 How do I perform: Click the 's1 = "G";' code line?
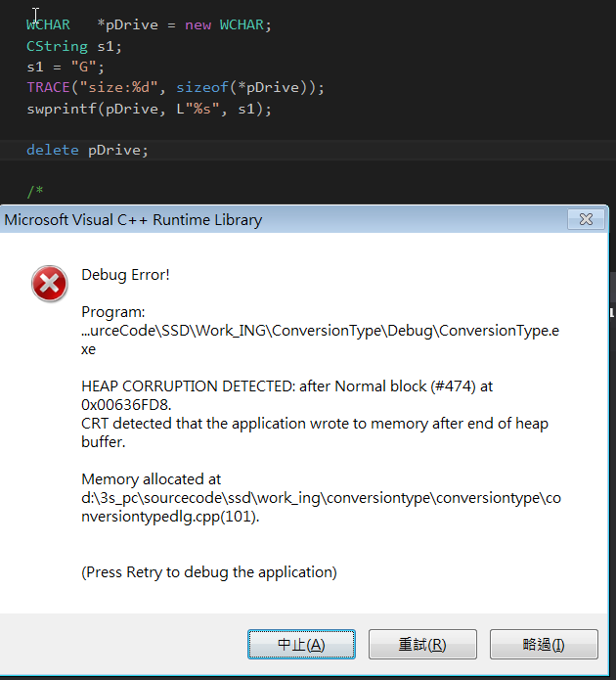(x=66, y=67)
